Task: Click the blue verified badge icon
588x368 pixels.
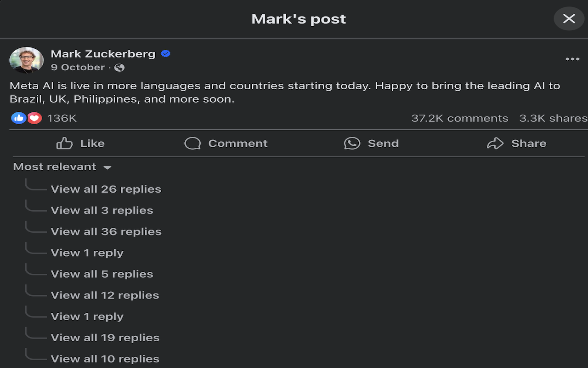Action: pyautogui.click(x=166, y=54)
